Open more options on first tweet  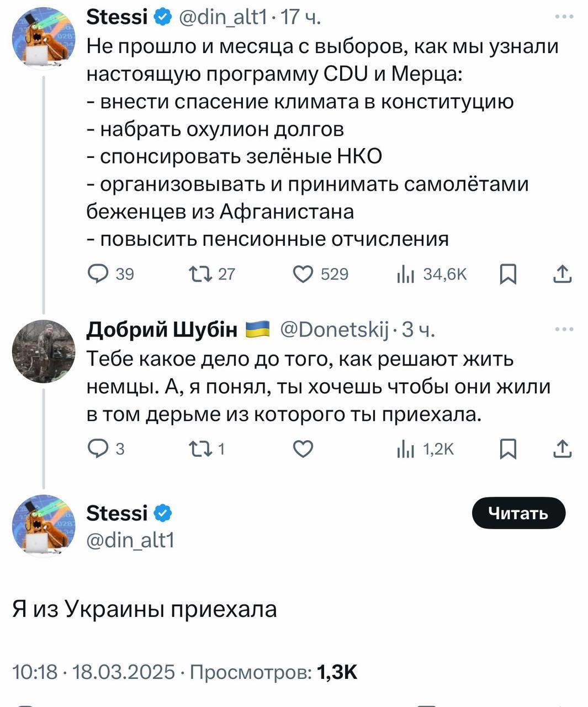pos(564,17)
